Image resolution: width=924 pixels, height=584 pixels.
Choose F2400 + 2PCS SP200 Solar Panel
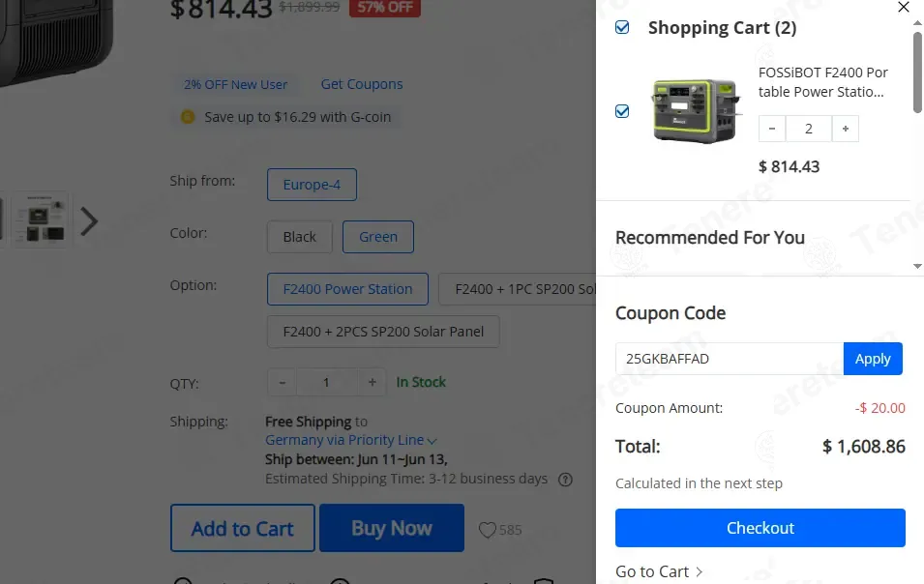[x=383, y=332]
